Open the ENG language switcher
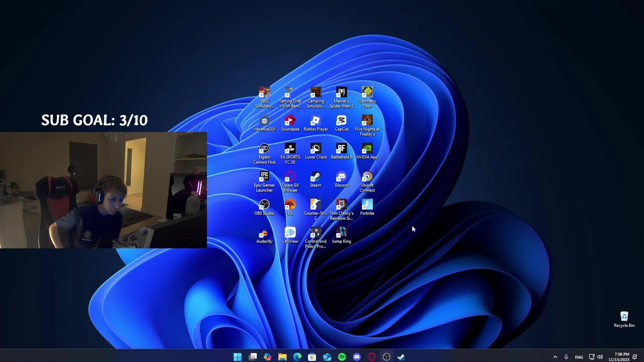 [x=579, y=357]
